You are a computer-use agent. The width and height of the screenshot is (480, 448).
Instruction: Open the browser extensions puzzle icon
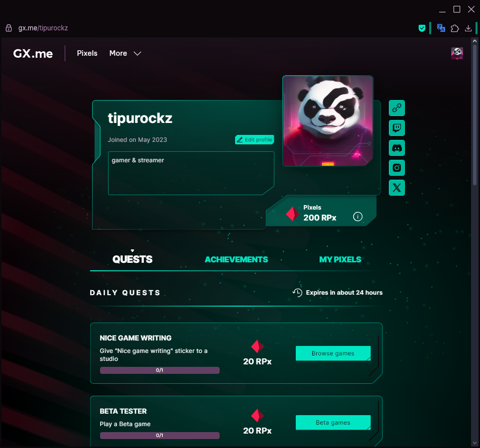click(x=455, y=28)
